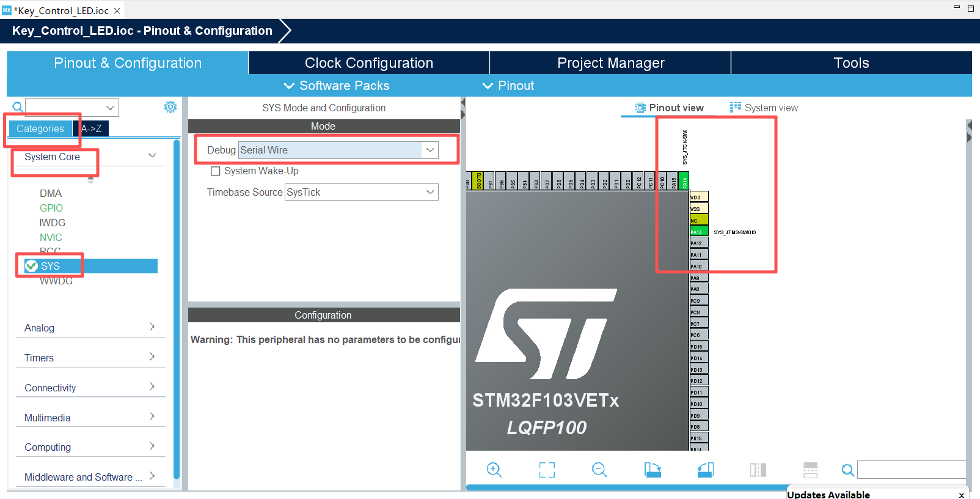Select GPIO in System Core
The height and width of the screenshot is (499, 980).
coord(51,208)
